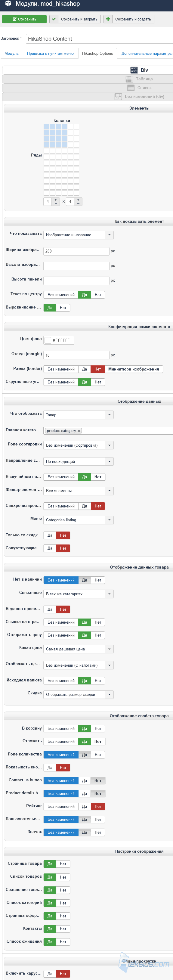Image resolution: width=173 pixels, height=980 pixels.
Task: Click the checkmark icon before Сохранить и закрыть
Action: pos(54,19)
